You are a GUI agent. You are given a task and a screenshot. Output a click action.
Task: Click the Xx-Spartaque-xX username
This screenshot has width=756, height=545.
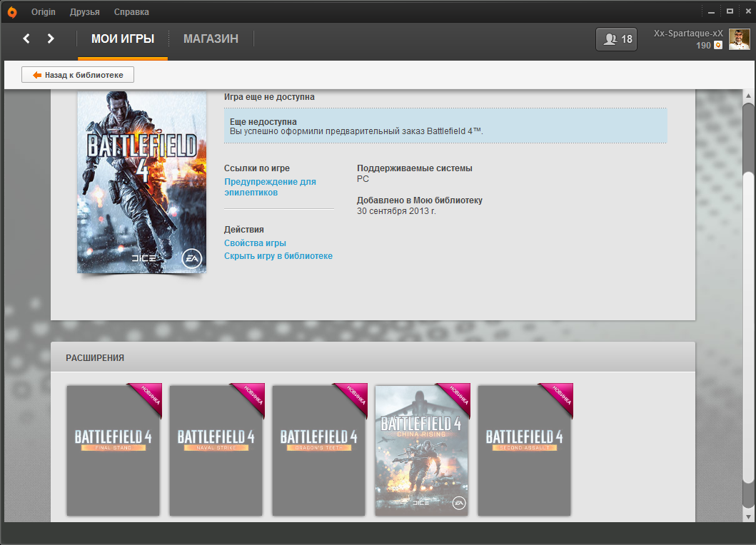688,34
